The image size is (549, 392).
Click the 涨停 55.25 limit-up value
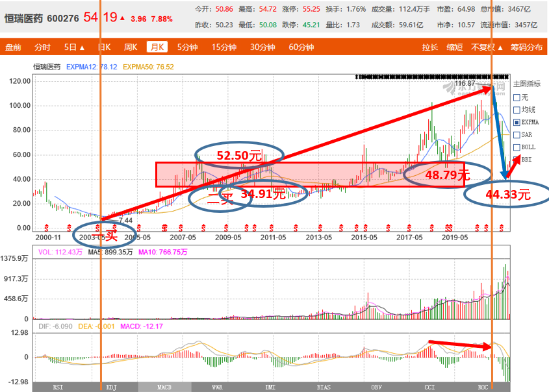tap(301, 9)
